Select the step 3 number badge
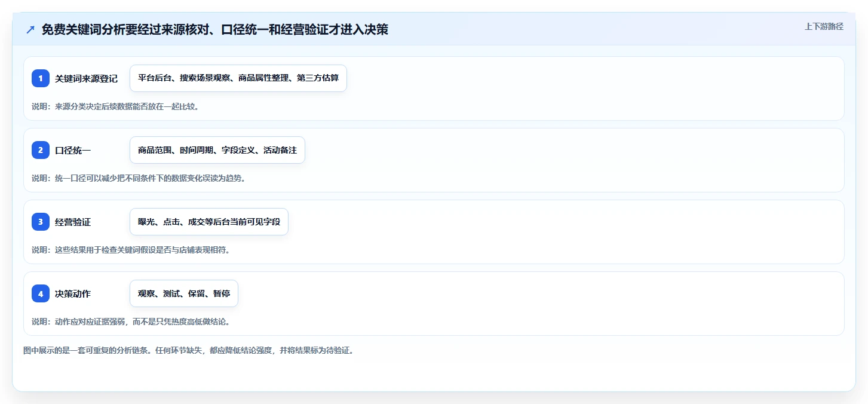868x404 pixels. [41, 222]
